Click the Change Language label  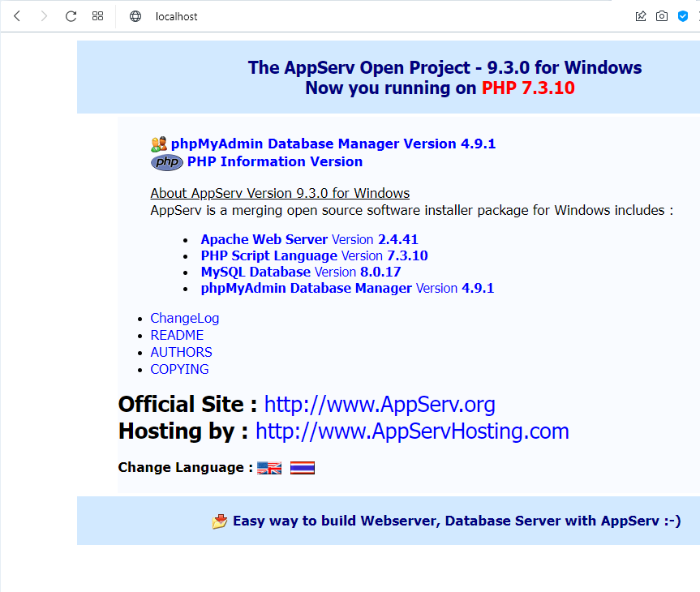pos(185,467)
